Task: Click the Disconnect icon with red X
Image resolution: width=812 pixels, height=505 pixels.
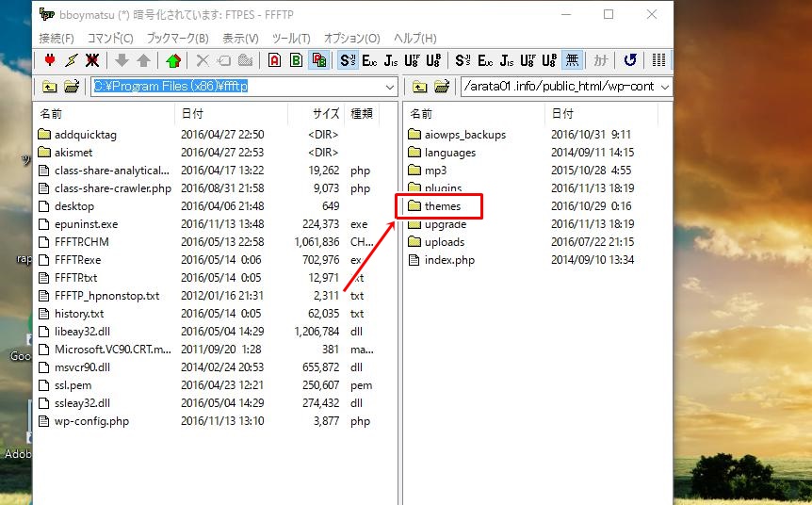Action: pos(92,60)
